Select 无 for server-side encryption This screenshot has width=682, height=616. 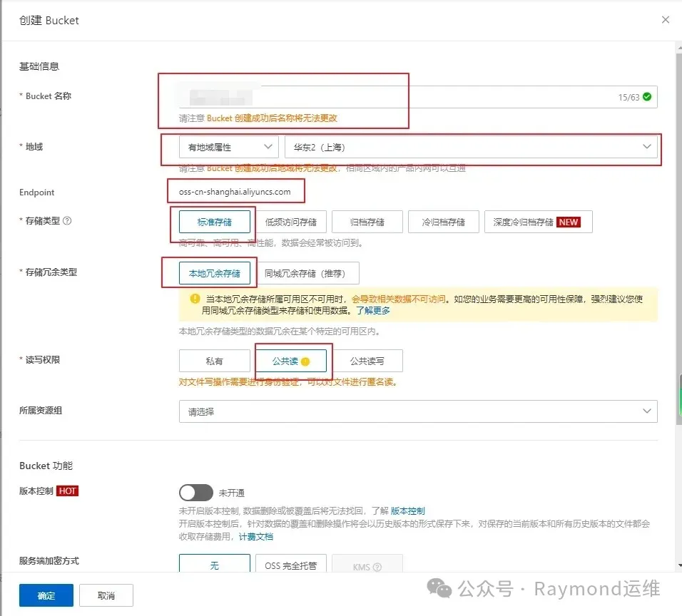215,564
